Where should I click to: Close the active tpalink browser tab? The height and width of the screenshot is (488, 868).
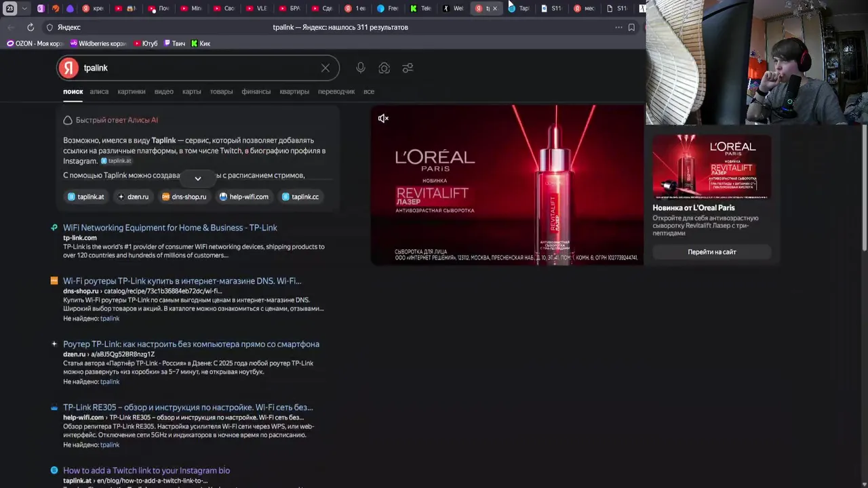point(494,9)
